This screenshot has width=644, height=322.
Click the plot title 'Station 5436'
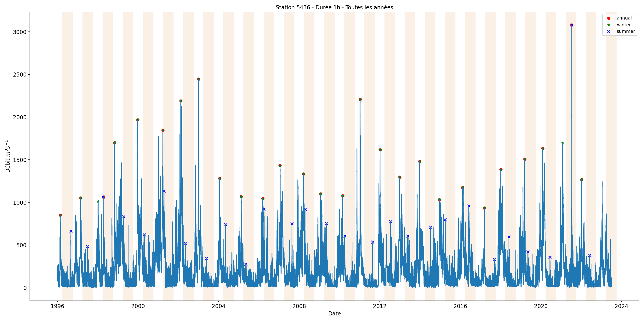pyautogui.click(x=334, y=8)
